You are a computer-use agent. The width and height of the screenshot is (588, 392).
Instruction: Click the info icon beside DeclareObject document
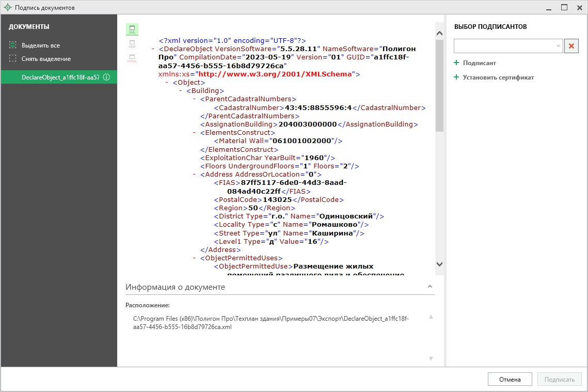tap(106, 77)
